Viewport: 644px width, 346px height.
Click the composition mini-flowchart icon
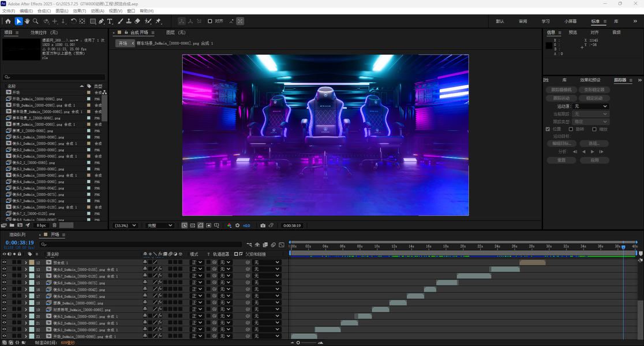click(x=249, y=245)
